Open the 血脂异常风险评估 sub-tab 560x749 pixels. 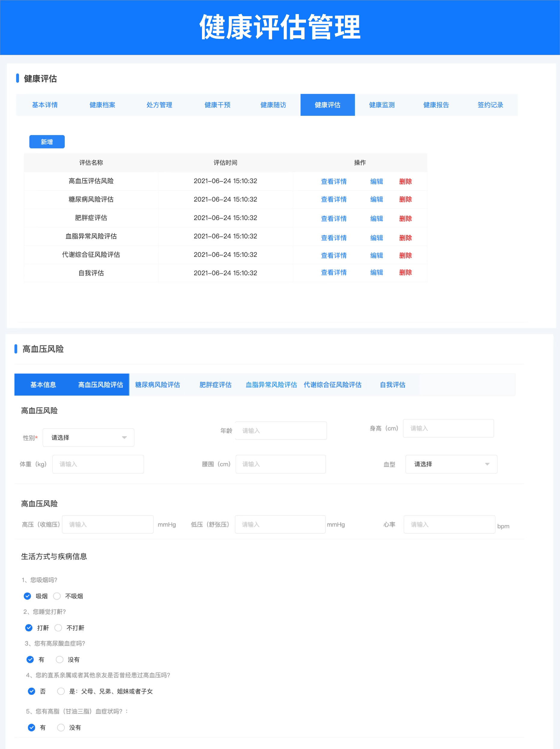pyautogui.click(x=271, y=385)
